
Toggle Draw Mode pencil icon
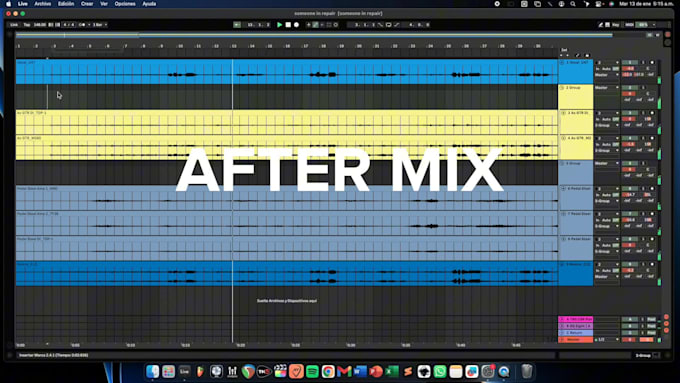(x=601, y=25)
